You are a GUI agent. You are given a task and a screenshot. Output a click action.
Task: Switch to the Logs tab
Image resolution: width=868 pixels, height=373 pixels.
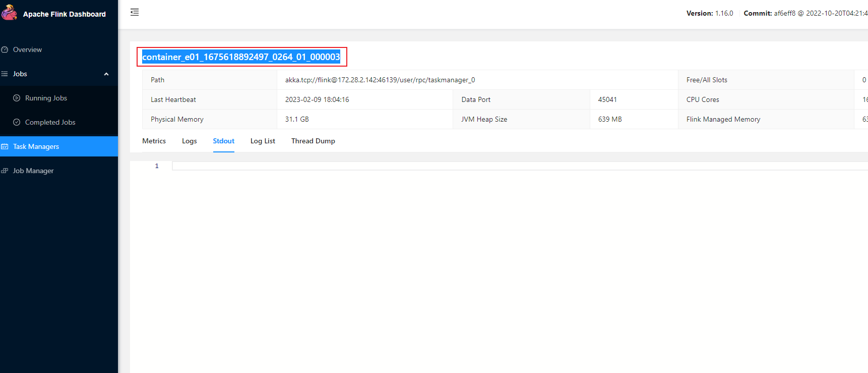pyautogui.click(x=190, y=141)
